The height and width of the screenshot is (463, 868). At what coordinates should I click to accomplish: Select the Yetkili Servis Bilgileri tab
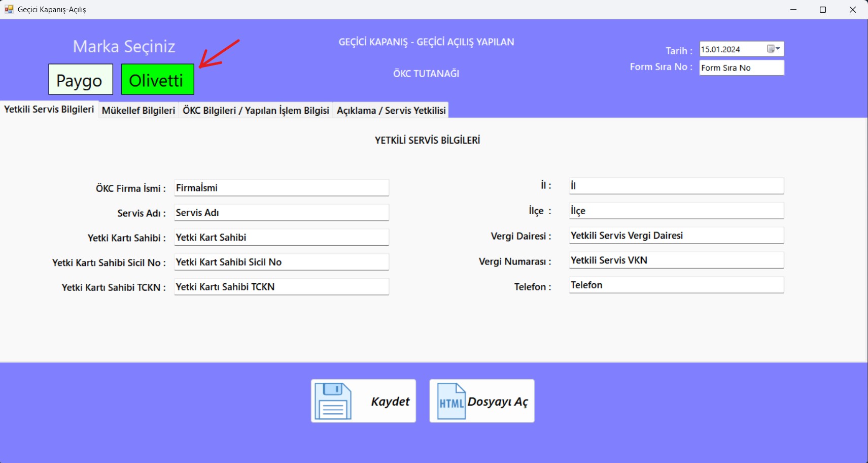tap(49, 110)
